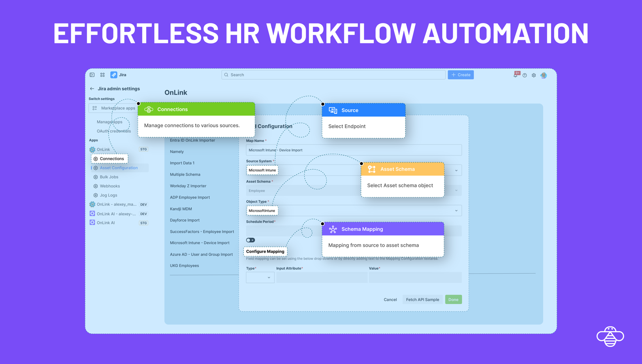The height and width of the screenshot is (364, 642).
Task: Click the Input Attribute field
Action: pyautogui.click(x=322, y=277)
